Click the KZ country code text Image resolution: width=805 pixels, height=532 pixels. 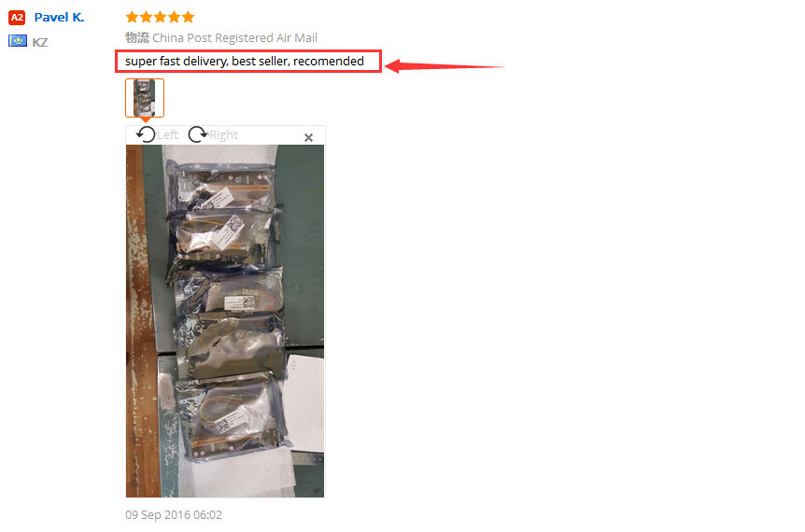(x=40, y=42)
